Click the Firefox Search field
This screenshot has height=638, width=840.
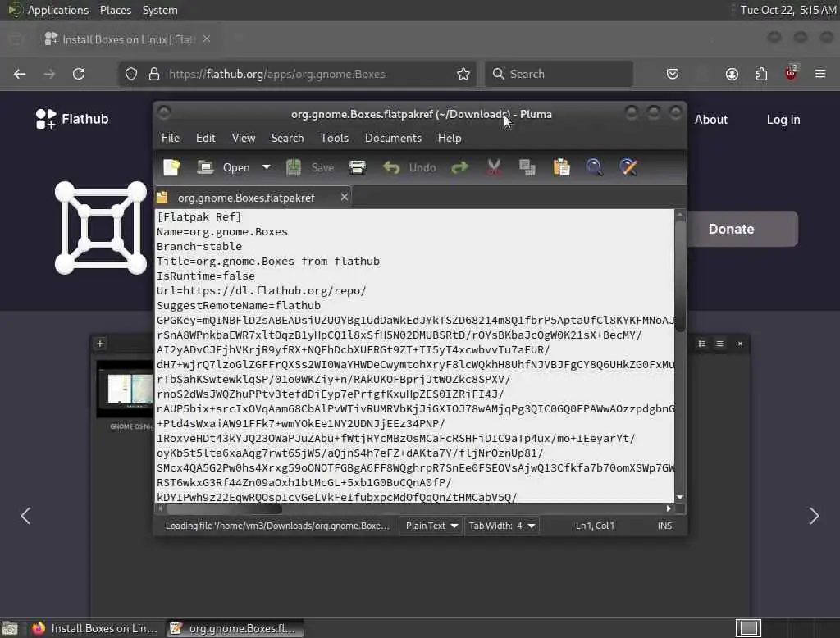pyautogui.click(x=559, y=74)
